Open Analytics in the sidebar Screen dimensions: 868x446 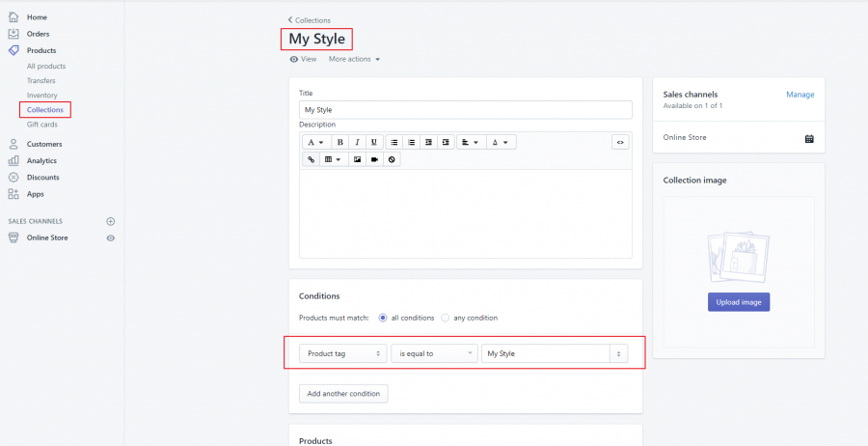42,160
